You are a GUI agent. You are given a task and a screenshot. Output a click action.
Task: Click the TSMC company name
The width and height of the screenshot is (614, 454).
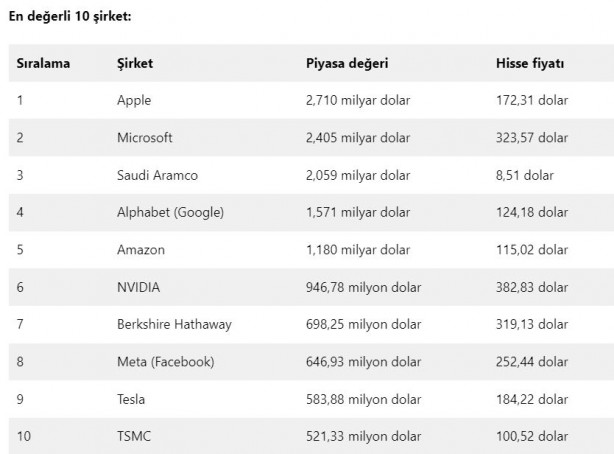(x=133, y=436)
